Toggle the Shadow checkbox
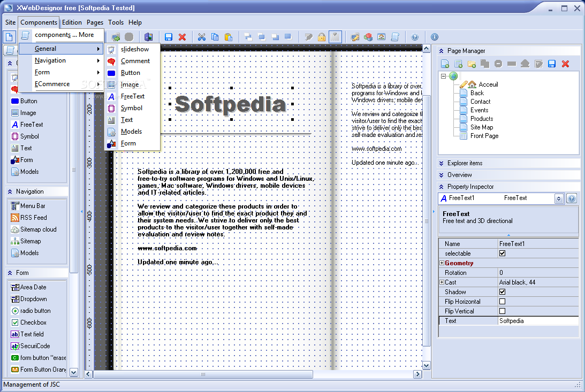 (502, 292)
